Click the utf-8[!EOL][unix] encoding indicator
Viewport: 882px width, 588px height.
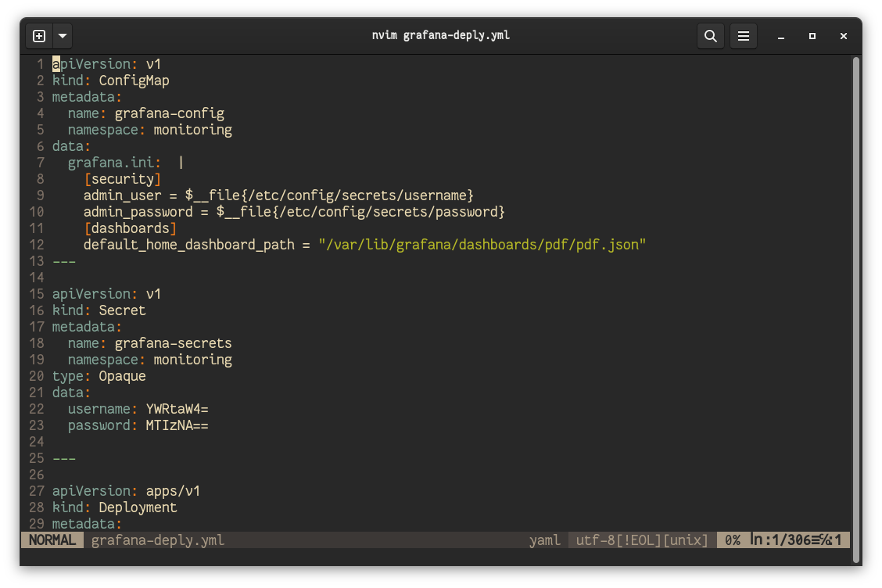[642, 540]
